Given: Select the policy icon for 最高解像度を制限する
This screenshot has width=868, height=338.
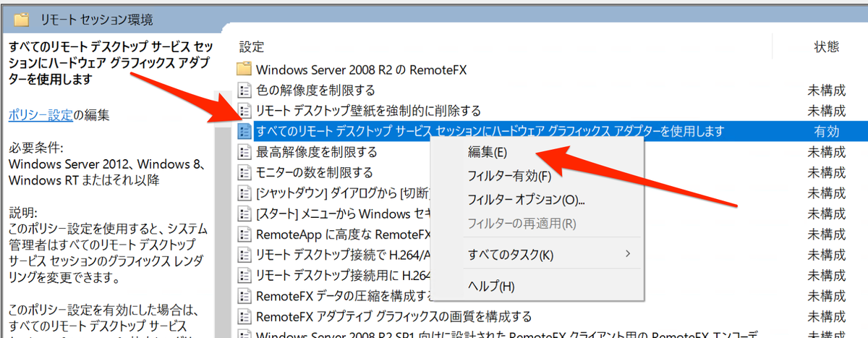Looking at the screenshot, I should coord(244,152).
